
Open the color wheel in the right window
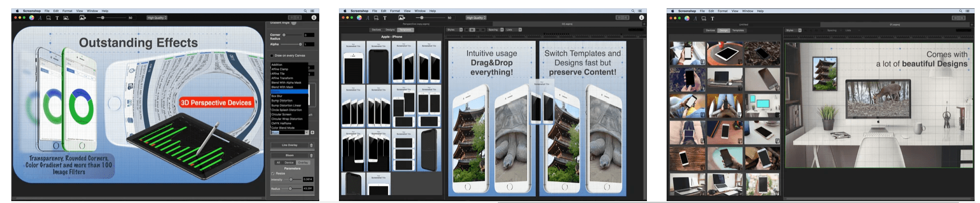(x=687, y=18)
